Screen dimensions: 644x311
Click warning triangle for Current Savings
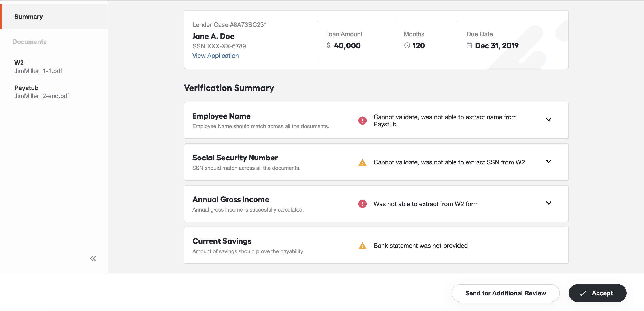click(362, 246)
